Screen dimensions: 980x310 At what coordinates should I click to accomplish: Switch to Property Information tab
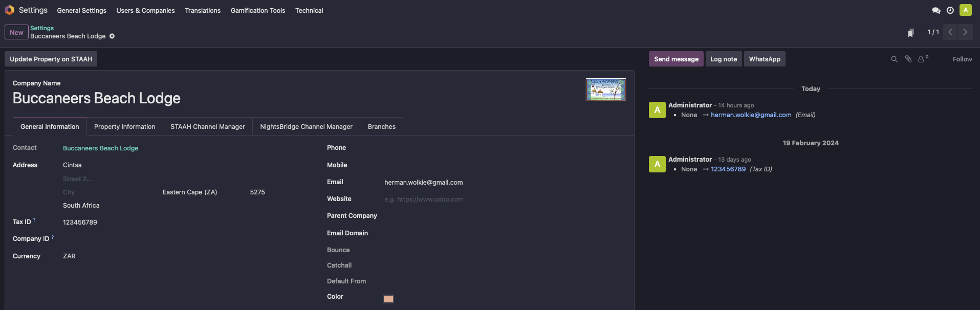124,127
